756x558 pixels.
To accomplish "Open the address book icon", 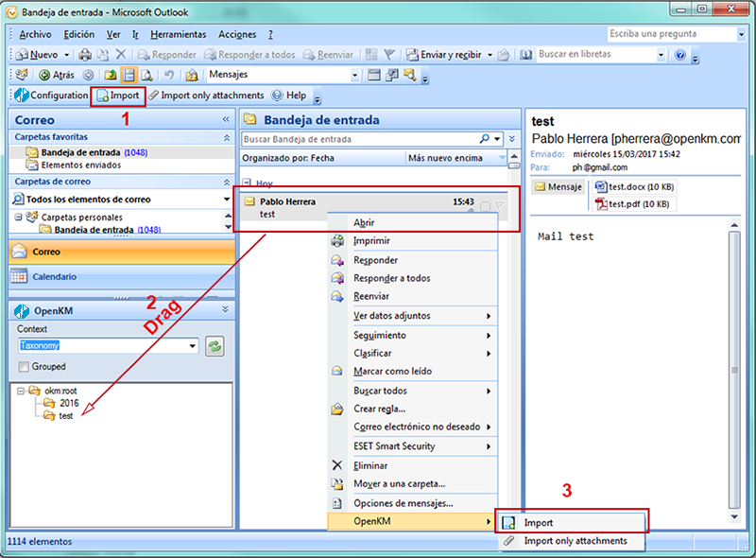I will (526, 55).
